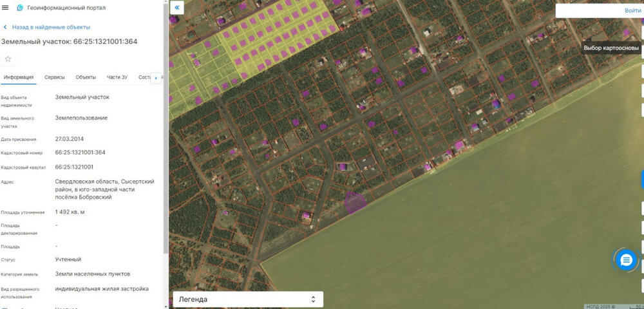This screenshot has width=644, height=309.
Task: Show more tabs with the right arrow
Action: [156, 77]
